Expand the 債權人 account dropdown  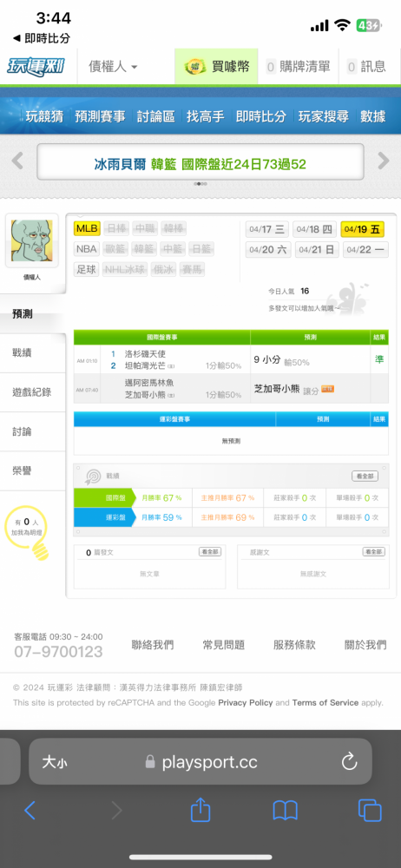113,67
